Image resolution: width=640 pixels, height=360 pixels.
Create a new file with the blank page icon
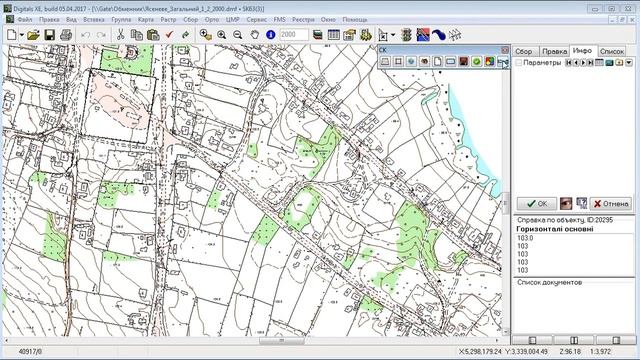point(12,35)
